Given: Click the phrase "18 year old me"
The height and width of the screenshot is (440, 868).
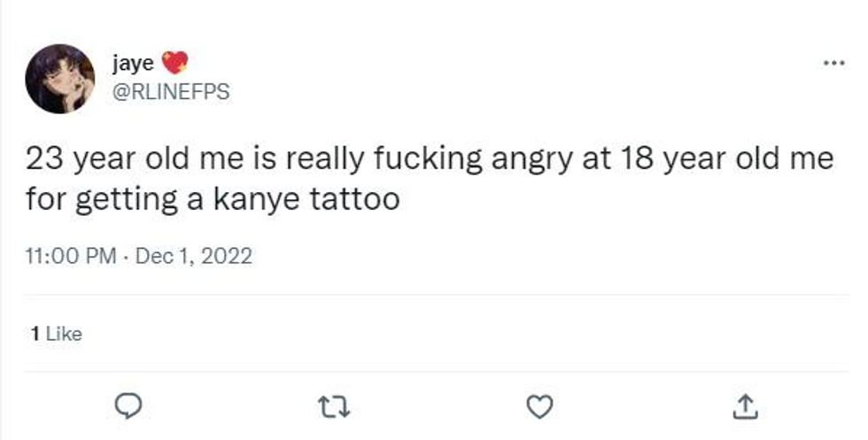Looking at the screenshot, I should [744, 160].
